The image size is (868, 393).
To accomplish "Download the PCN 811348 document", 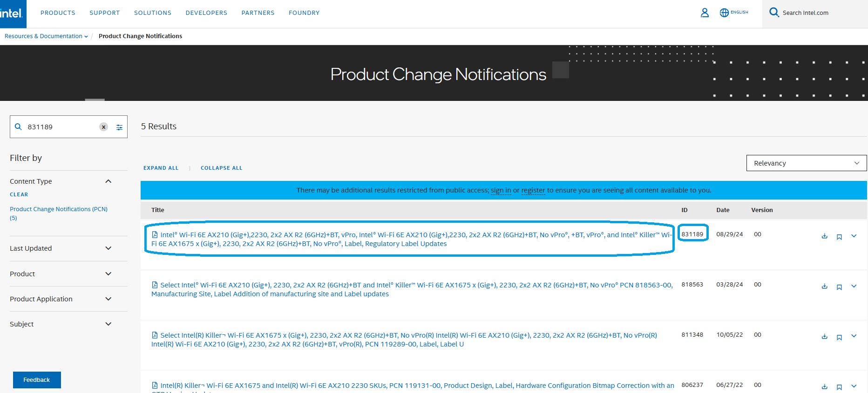I will pyautogui.click(x=824, y=337).
